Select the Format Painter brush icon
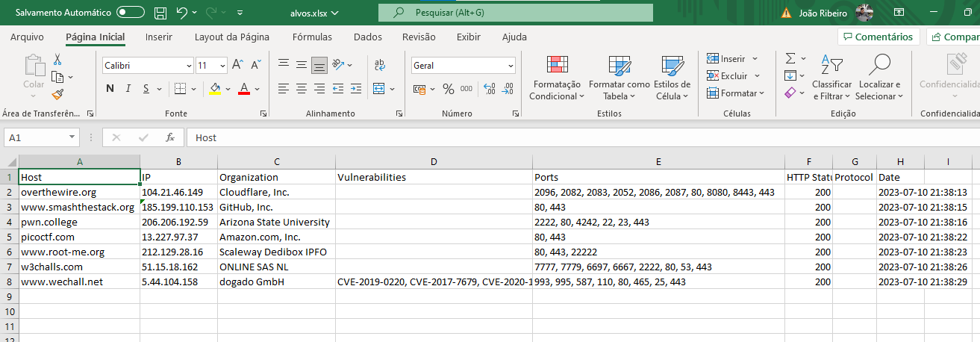This screenshot has height=342, width=980. (x=57, y=93)
